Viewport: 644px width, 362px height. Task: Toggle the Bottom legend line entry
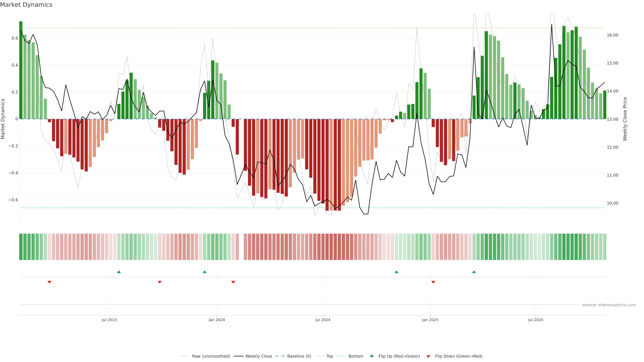356,356
